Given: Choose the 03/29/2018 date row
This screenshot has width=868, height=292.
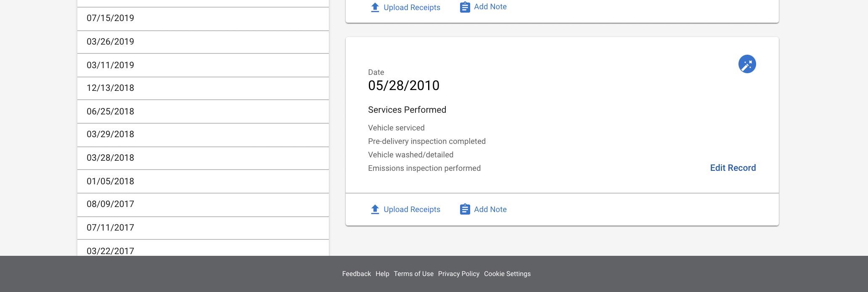Looking at the screenshot, I should (203, 135).
